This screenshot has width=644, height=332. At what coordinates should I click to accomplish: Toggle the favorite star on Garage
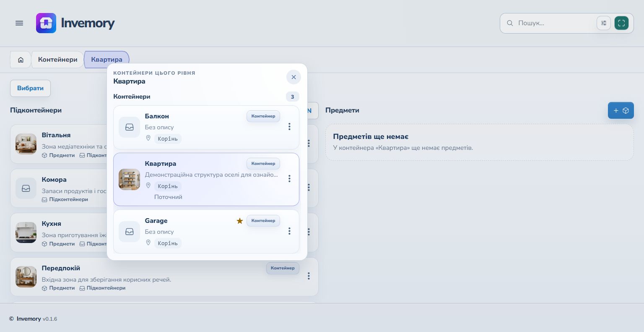pos(240,221)
